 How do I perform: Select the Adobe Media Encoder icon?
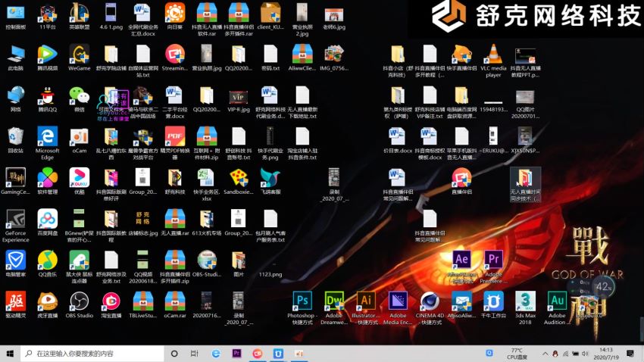[398, 301]
